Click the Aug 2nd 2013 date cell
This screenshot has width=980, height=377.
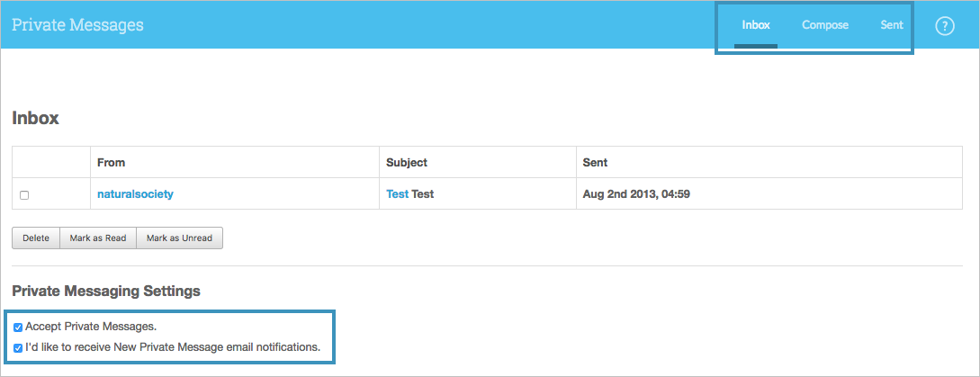(x=636, y=194)
